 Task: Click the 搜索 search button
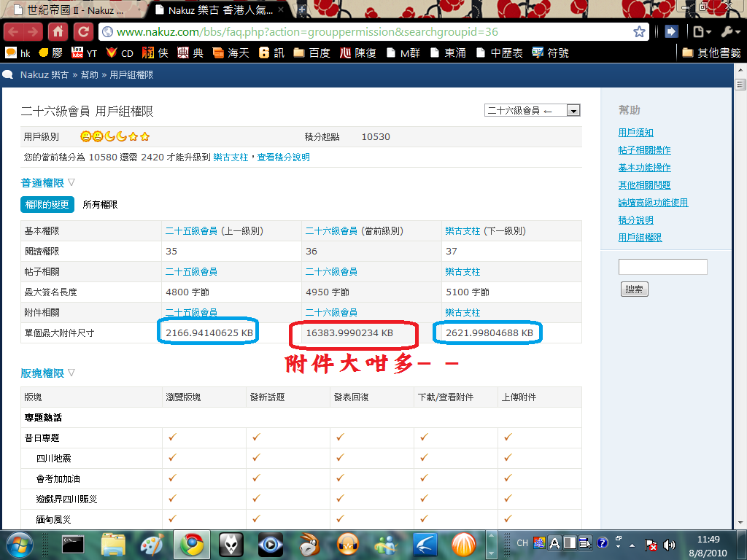point(634,289)
